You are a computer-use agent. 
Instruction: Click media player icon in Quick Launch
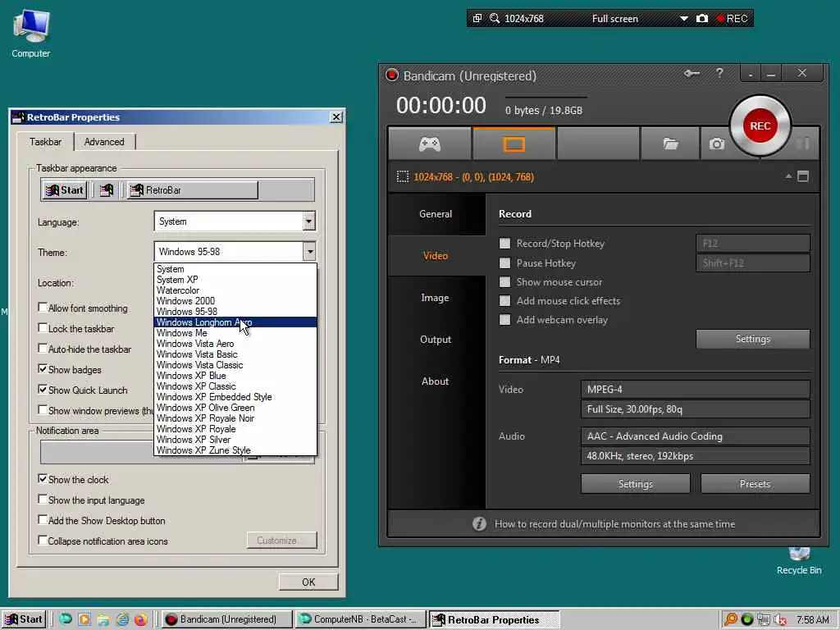pyautogui.click(x=84, y=619)
